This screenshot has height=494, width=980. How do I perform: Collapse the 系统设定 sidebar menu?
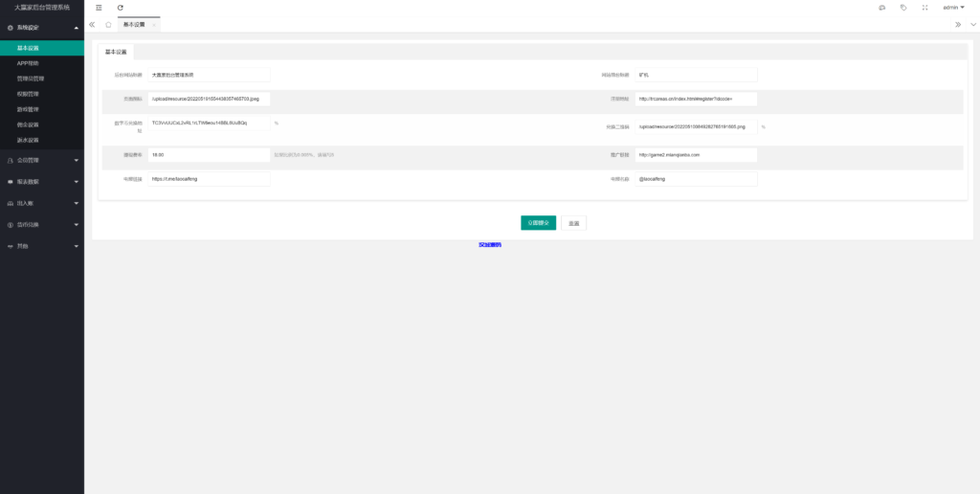[41, 28]
